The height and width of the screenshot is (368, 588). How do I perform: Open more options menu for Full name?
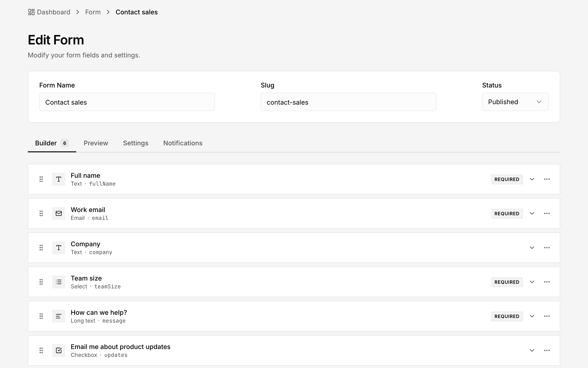(547, 179)
